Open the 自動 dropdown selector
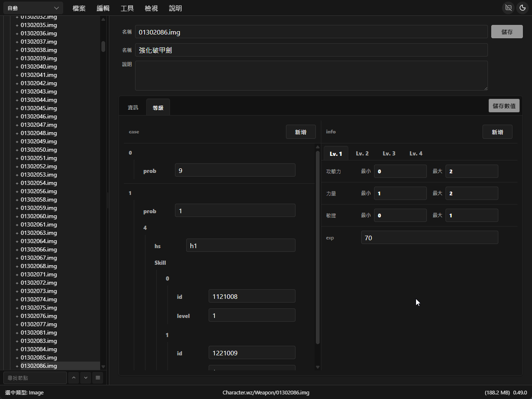The width and height of the screenshot is (532, 399). pyautogui.click(x=33, y=8)
